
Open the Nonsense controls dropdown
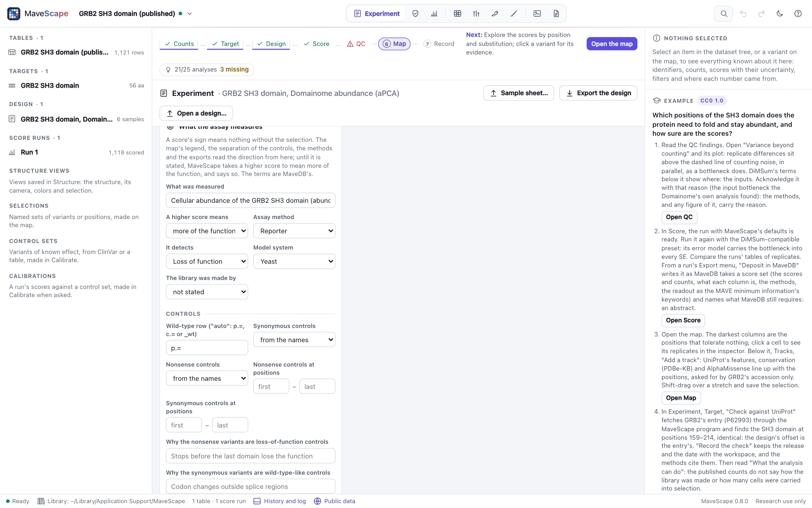pos(207,378)
